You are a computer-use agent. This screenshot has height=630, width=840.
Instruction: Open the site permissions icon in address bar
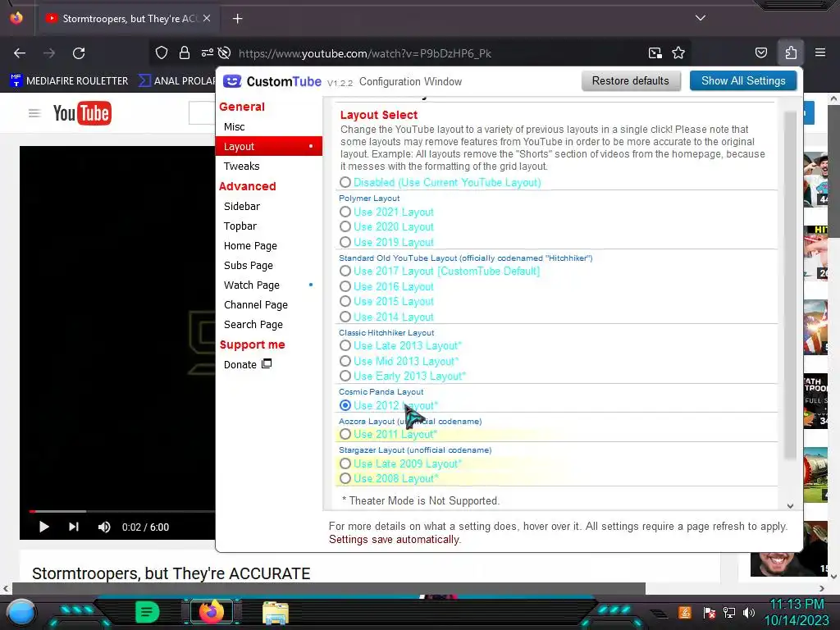[207, 52]
